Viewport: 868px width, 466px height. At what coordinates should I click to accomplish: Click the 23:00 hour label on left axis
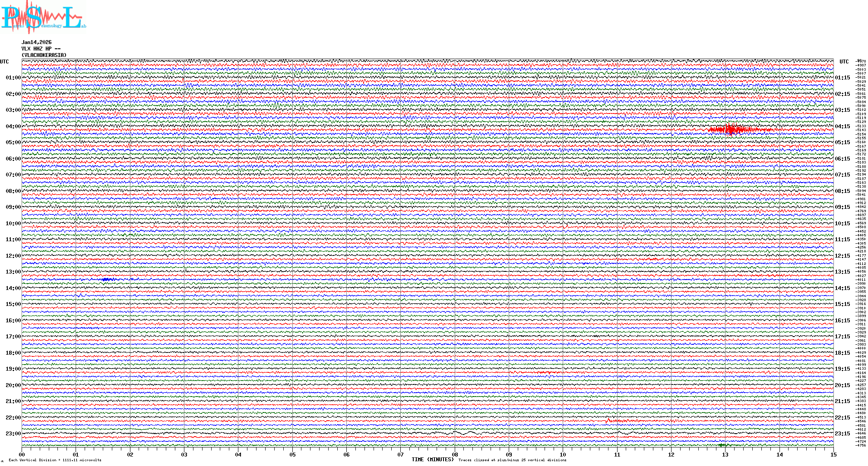point(13,434)
